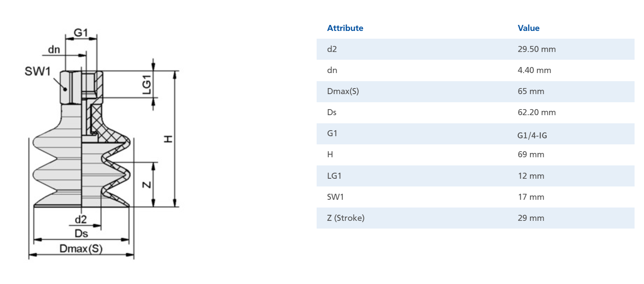Select the H attribute row
644x284 pixels.
pos(475,155)
